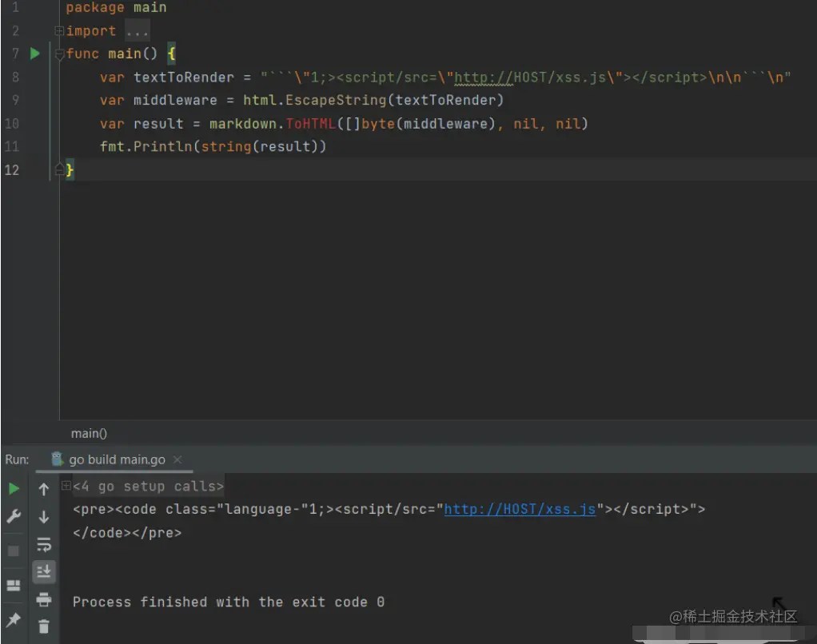
Task: Click 'package main' on line 1
Action: 116,7
